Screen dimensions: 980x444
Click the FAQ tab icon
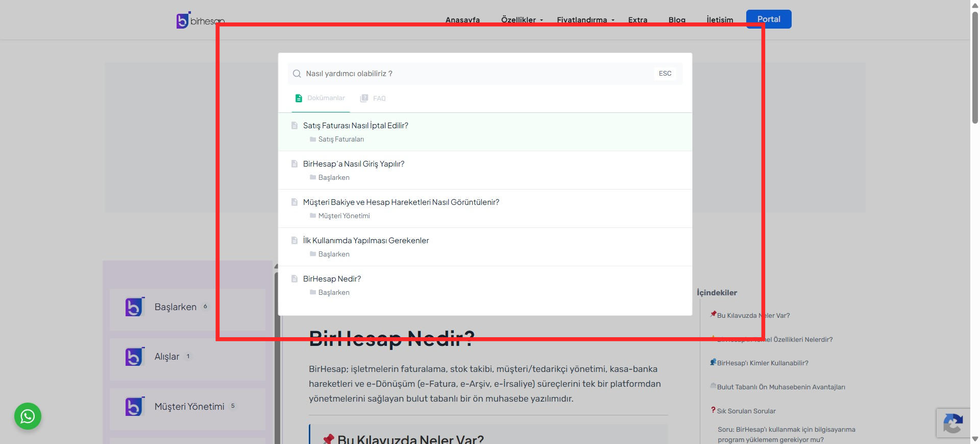point(364,98)
